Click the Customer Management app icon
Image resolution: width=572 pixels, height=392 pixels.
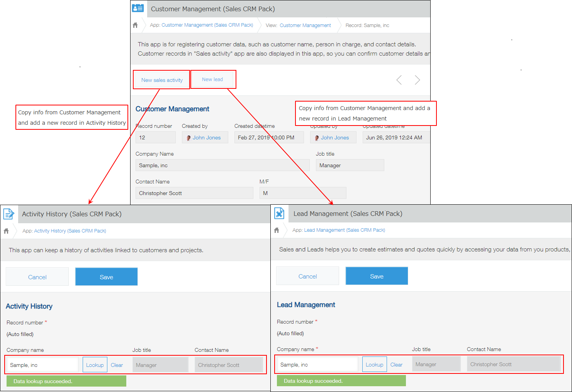pyautogui.click(x=138, y=8)
